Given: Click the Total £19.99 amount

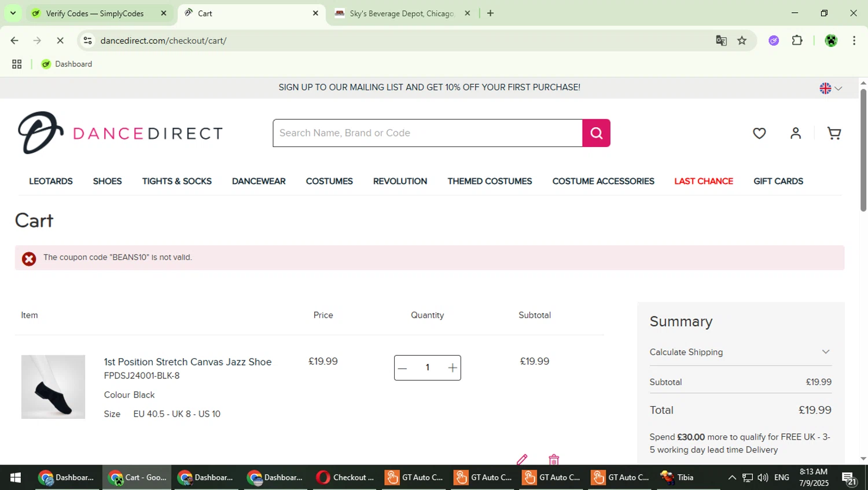Looking at the screenshot, I should 815,410.
